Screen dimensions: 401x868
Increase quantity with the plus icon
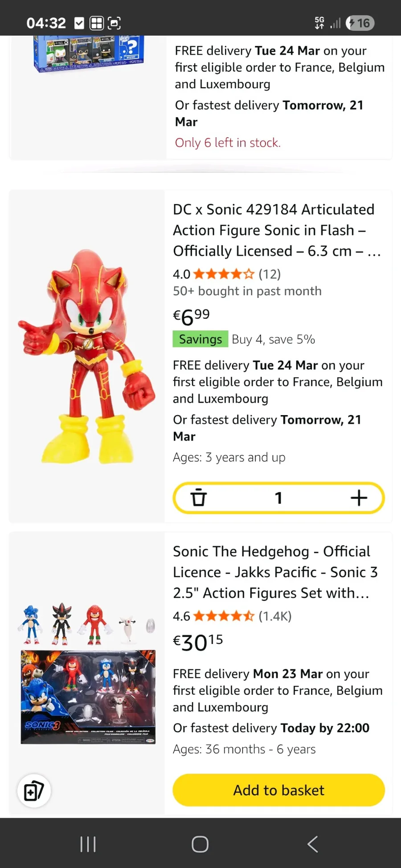359,498
